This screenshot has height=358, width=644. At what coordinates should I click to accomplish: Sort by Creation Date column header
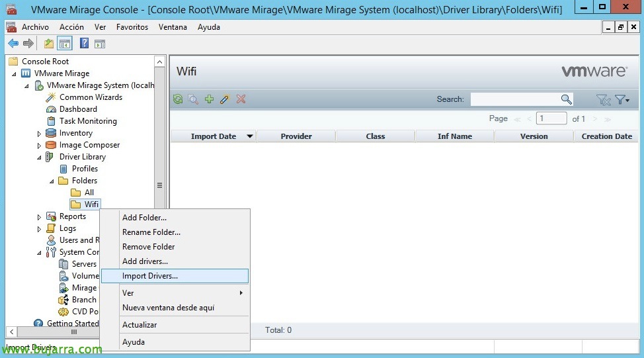pos(606,136)
